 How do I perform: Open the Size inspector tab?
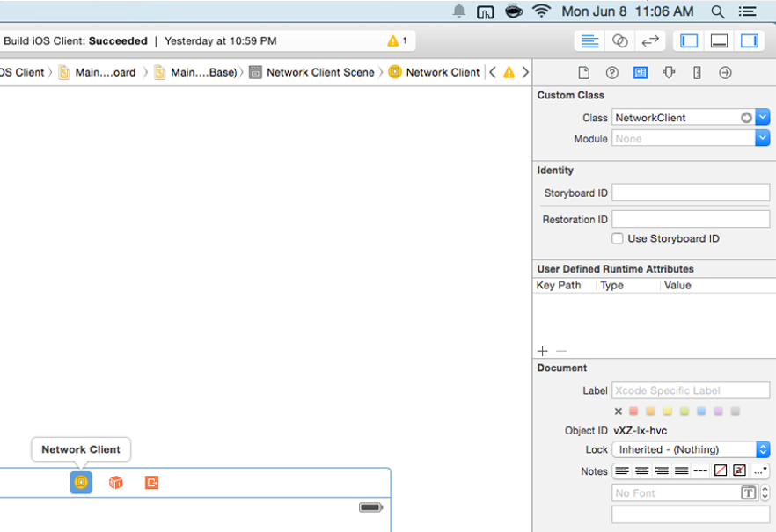(x=697, y=73)
